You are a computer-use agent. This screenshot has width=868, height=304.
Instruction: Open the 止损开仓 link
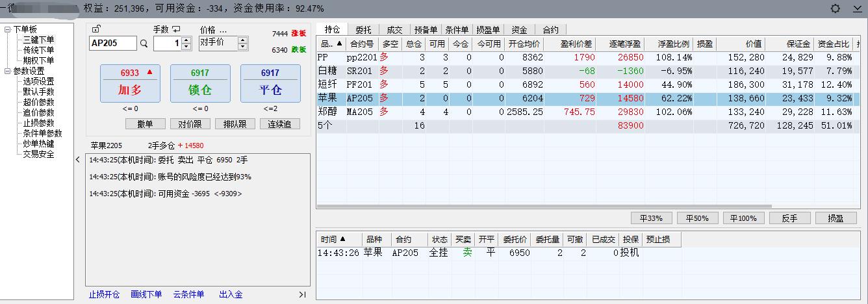point(104,294)
